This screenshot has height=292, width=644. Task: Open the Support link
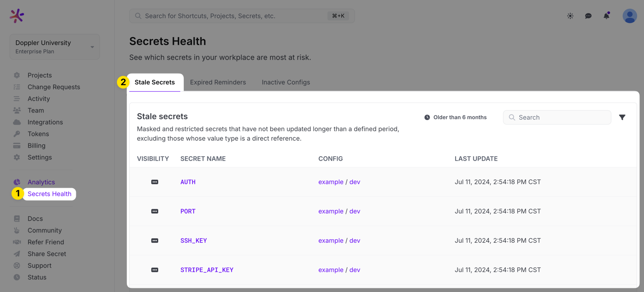click(x=39, y=266)
